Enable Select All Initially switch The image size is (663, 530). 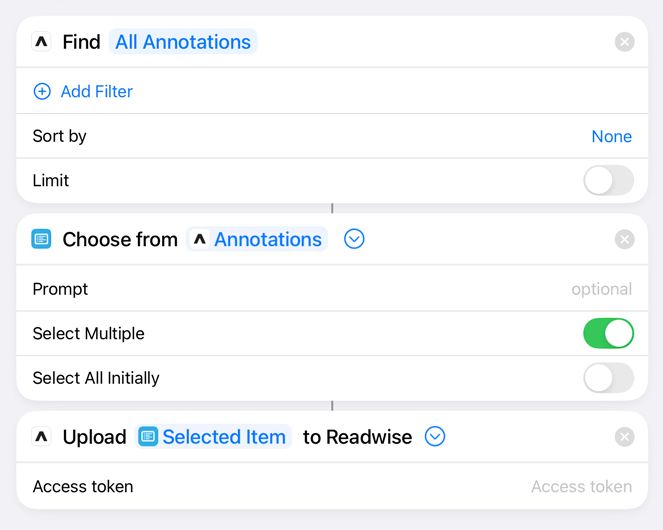click(x=608, y=378)
